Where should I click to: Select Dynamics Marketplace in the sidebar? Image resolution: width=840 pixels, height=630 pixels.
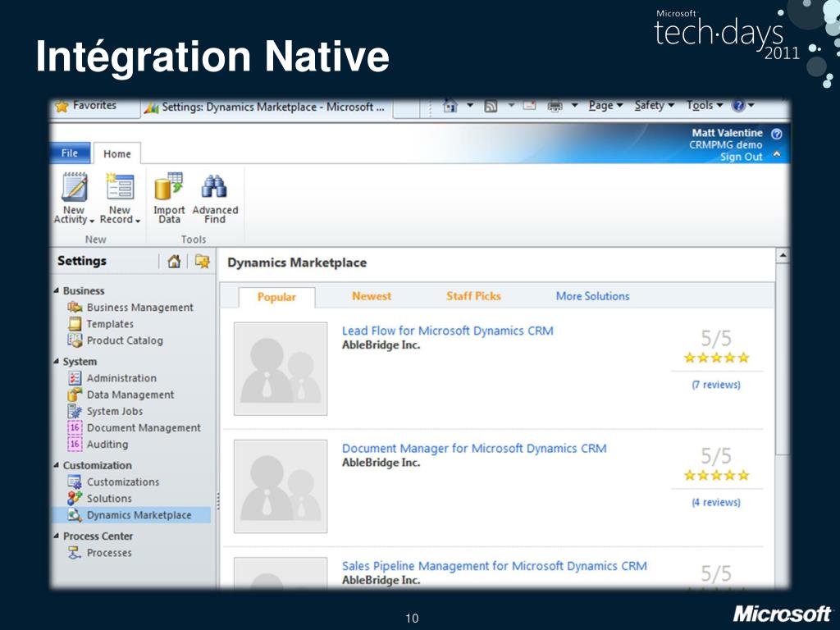(132, 515)
